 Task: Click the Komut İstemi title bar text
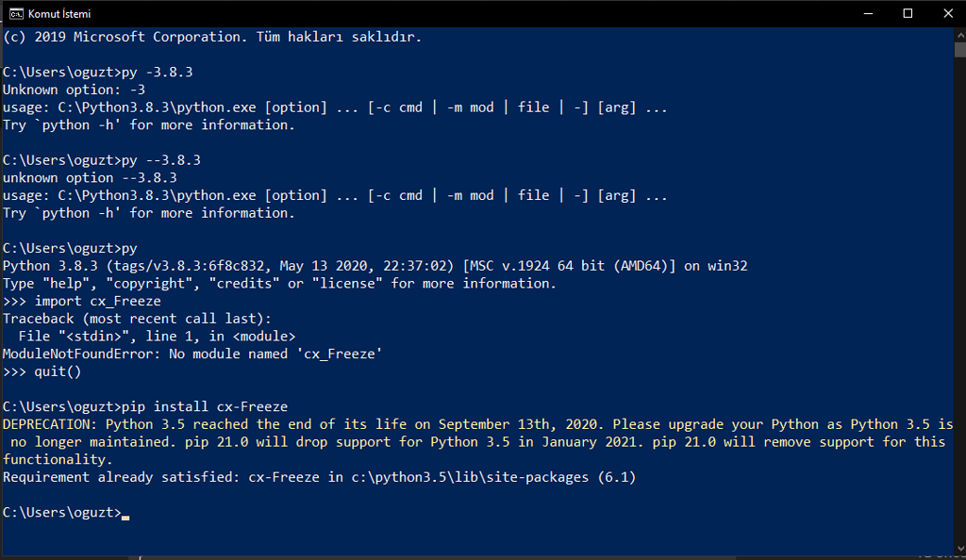[59, 13]
